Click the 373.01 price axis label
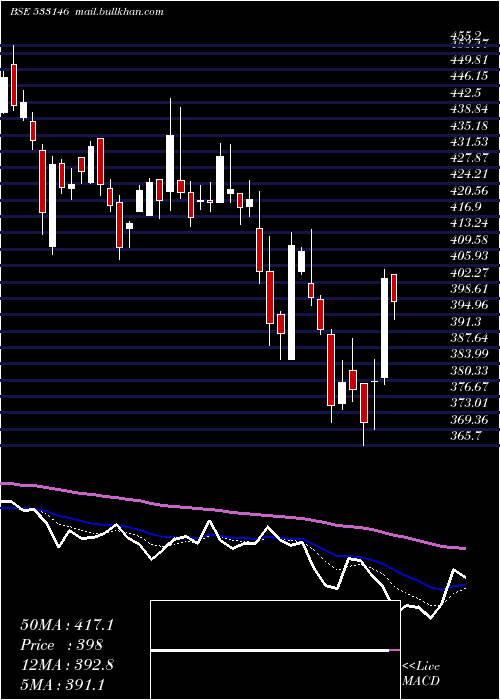 pos(469,403)
